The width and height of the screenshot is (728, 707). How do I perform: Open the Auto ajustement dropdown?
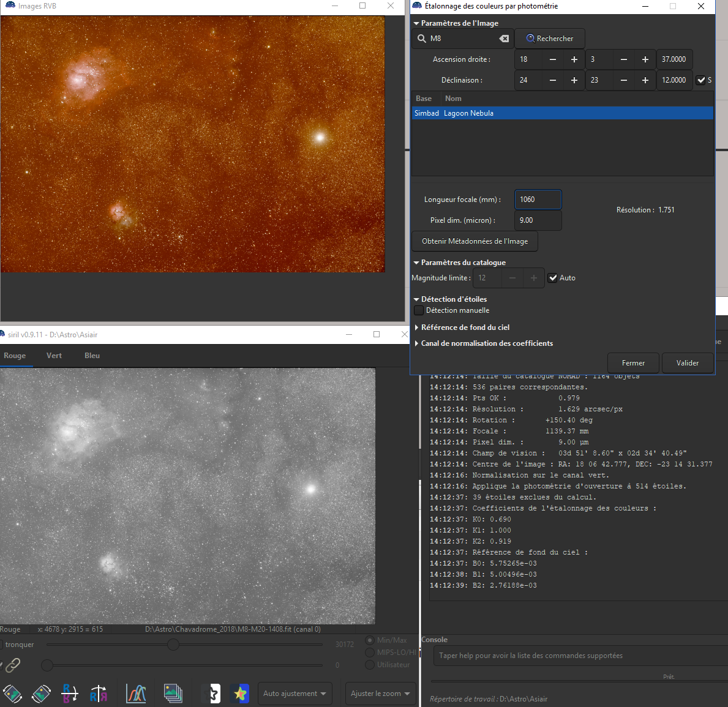coord(295,694)
